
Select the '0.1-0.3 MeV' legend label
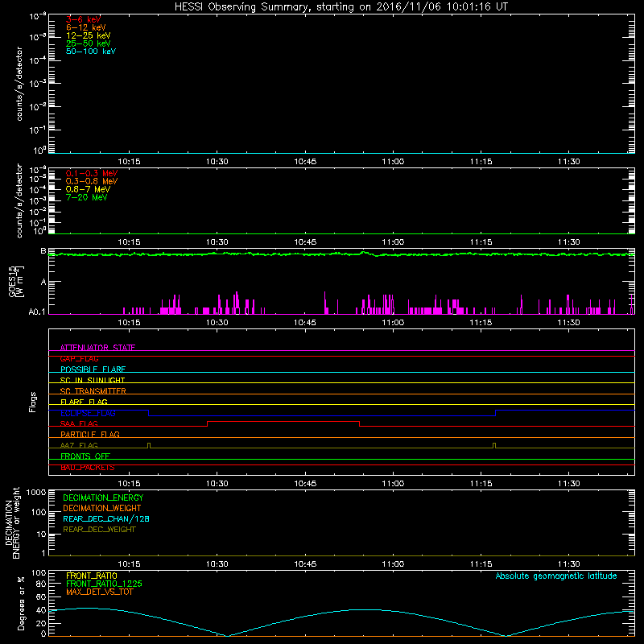[92, 173]
